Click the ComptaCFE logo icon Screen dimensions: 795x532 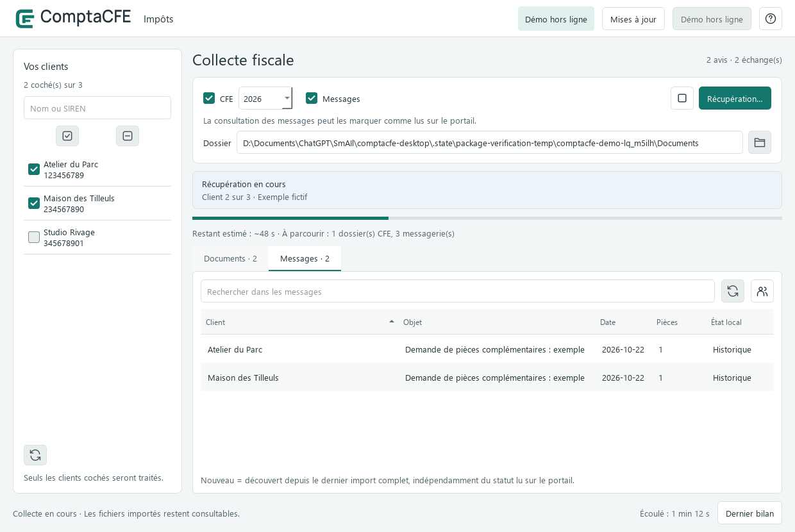[x=25, y=19]
